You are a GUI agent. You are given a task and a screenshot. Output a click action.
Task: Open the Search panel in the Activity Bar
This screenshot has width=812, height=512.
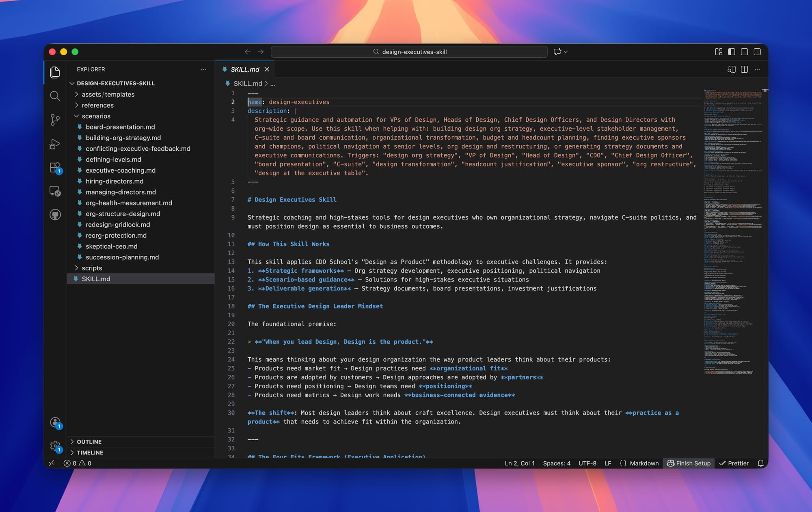(55, 96)
